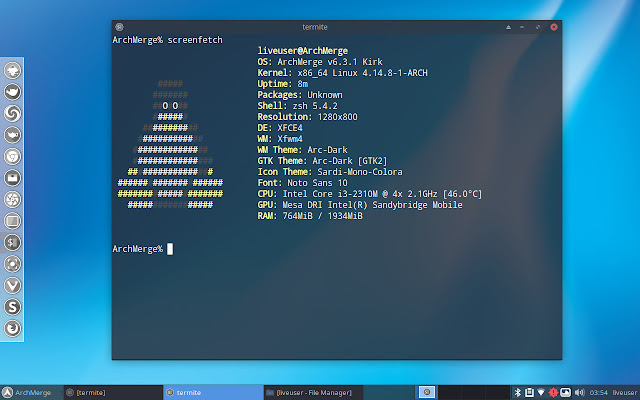Launch the topmost dock icon
Viewport: 640px width, 400px height.
click(x=12, y=71)
